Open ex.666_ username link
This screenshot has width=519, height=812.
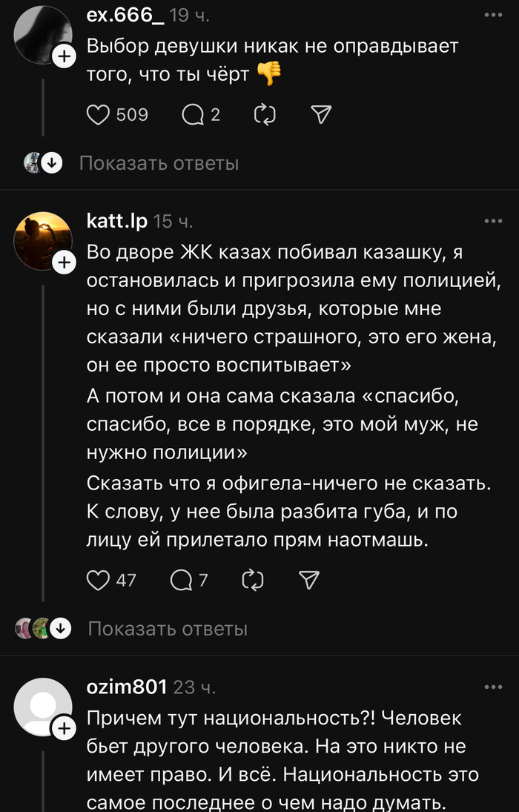125,15
